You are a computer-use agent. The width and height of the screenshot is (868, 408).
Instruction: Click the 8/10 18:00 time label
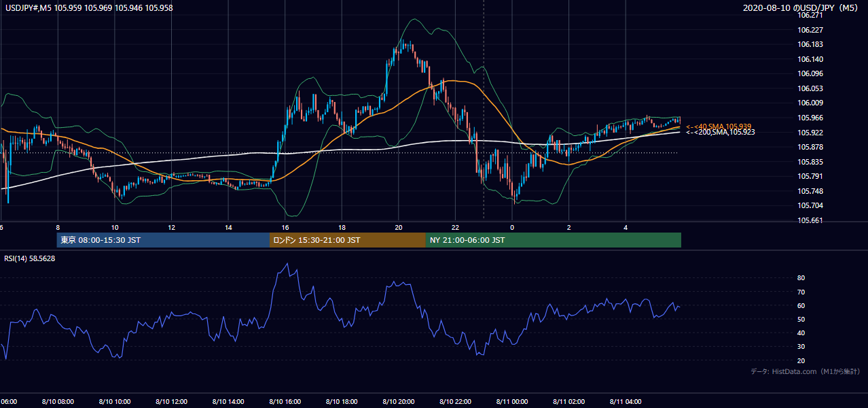click(342, 402)
